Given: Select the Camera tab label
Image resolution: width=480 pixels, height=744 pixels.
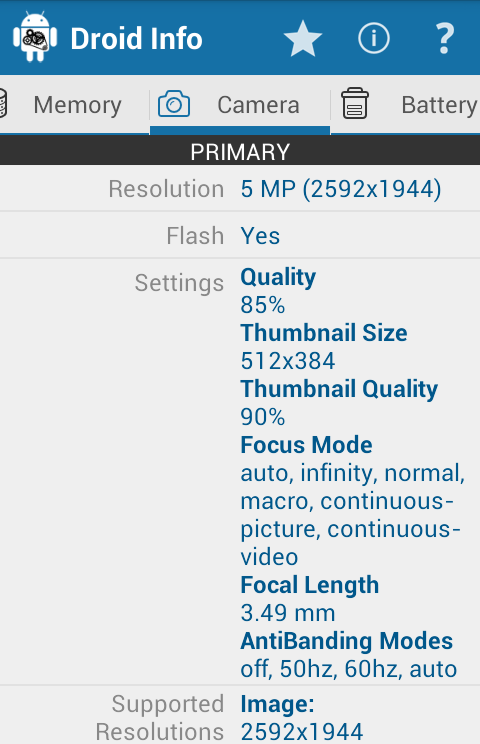Looking at the screenshot, I should pyautogui.click(x=258, y=105).
